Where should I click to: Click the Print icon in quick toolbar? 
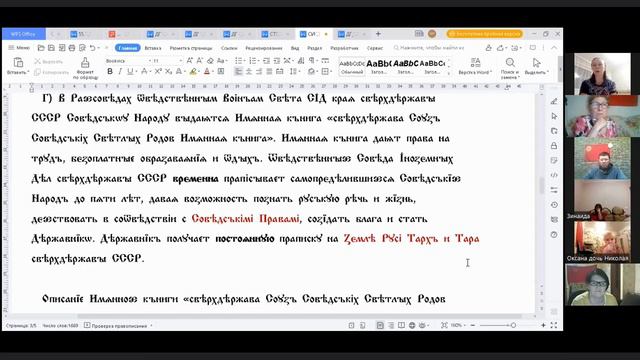[72, 48]
